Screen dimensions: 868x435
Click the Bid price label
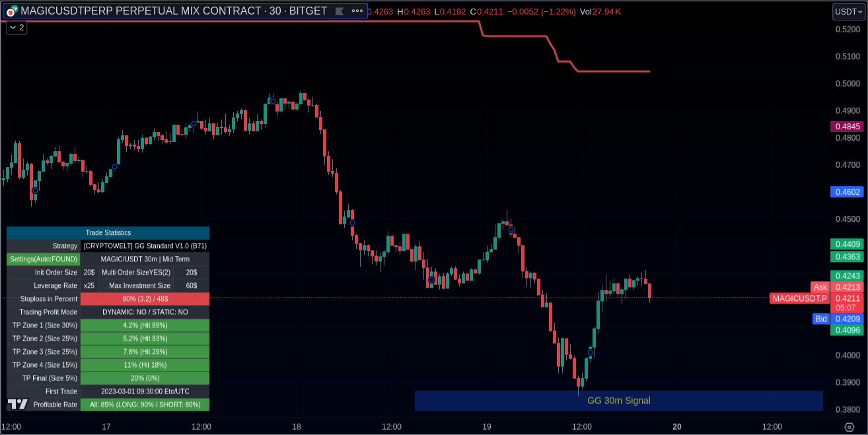(820, 319)
